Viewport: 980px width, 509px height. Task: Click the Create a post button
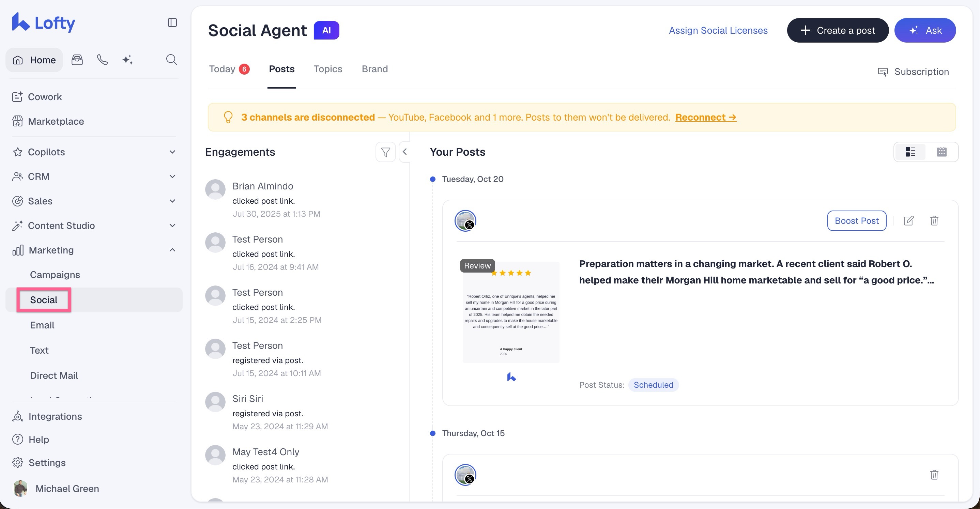(838, 30)
